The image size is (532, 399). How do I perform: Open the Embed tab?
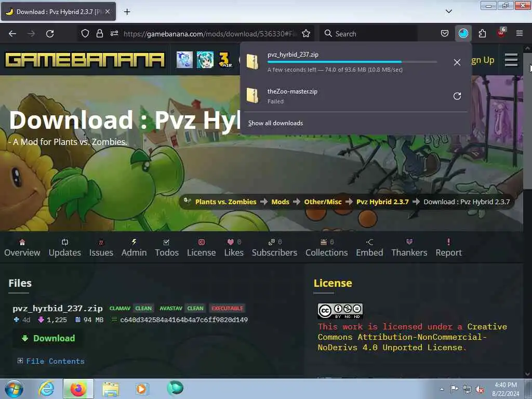[x=369, y=248]
